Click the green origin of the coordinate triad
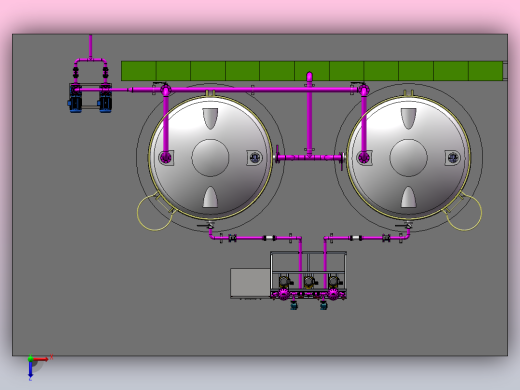520x390 pixels. tap(30, 359)
